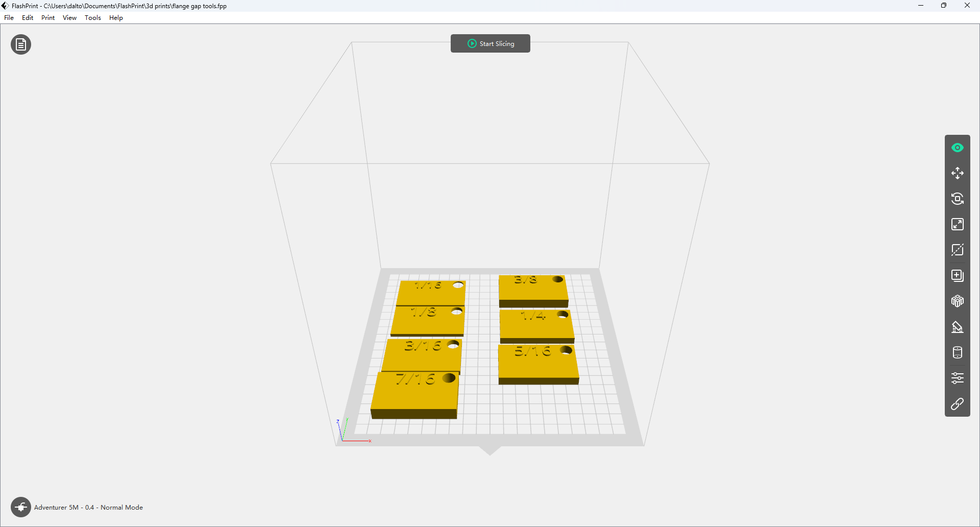Select the 7/16 gauge model
Viewport: 980px width, 527px height.
pos(414,396)
